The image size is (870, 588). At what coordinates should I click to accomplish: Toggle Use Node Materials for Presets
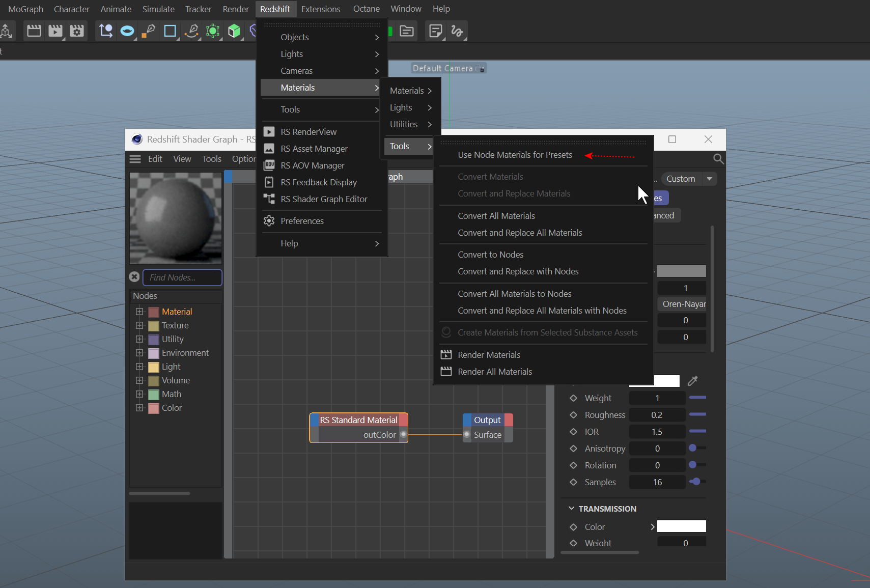click(543, 155)
